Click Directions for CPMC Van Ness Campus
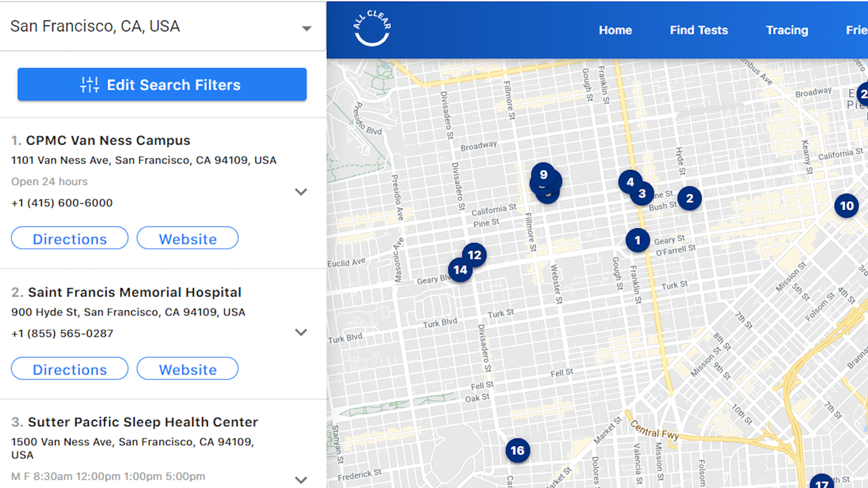Image resolution: width=868 pixels, height=488 pixels. pos(69,239)
